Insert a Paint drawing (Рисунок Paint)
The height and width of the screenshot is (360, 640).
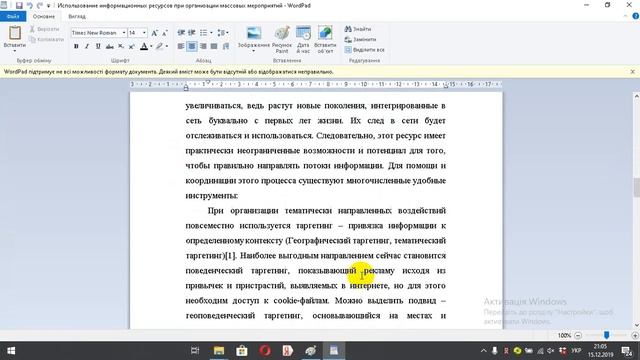tap(282, 39)
